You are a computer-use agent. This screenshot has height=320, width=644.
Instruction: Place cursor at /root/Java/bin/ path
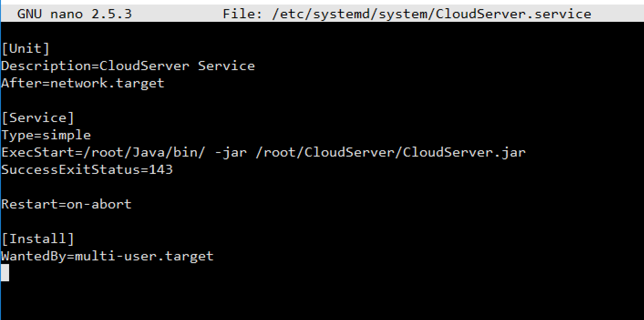click(136, 152)
